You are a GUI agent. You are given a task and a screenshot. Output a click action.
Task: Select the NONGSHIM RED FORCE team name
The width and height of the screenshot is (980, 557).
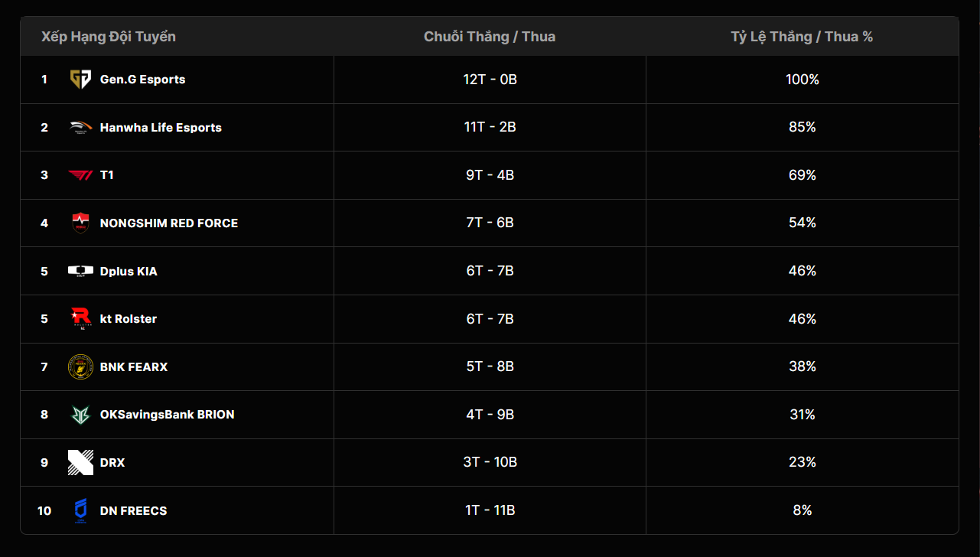click(x=169, y=223)
